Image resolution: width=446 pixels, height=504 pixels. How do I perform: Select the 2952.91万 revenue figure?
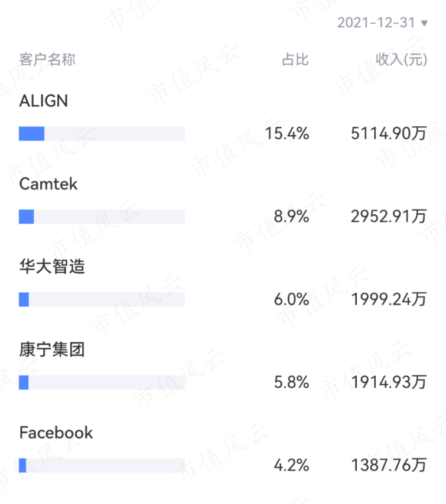click(x=389, y=217)
